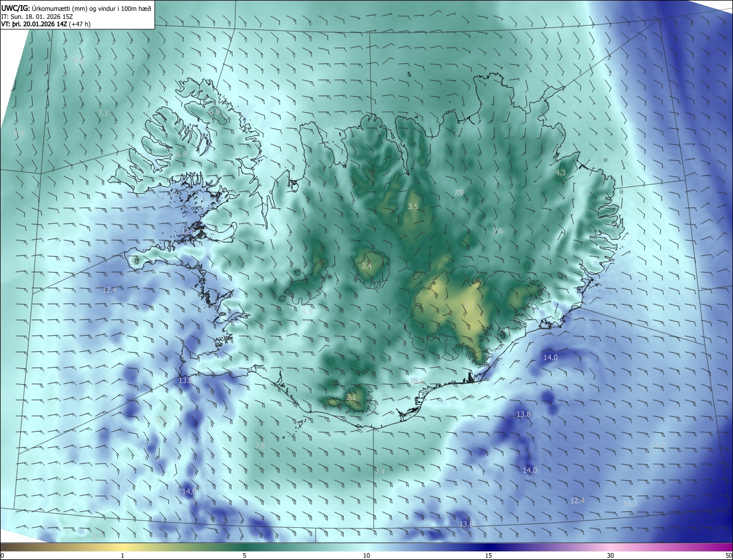Click the 4.3 value label on the map

click(x=561, y=172)
